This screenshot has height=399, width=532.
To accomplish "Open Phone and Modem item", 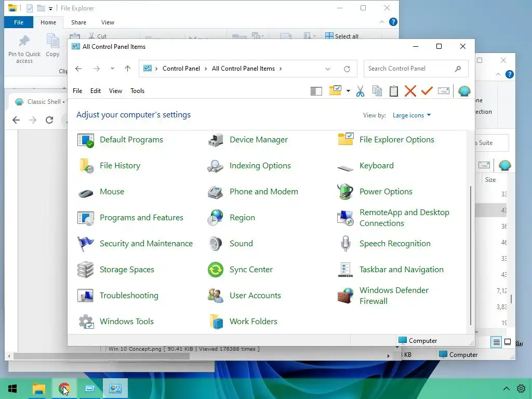I will pos(253,192).
